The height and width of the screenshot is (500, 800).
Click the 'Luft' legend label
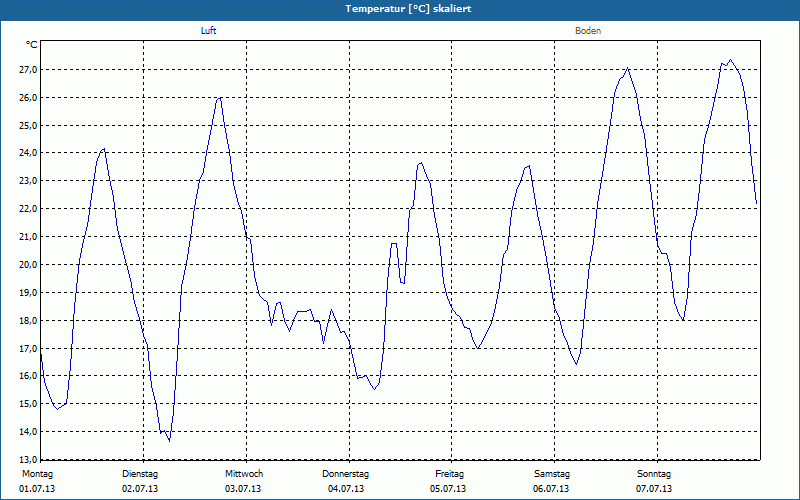[208, 31]
